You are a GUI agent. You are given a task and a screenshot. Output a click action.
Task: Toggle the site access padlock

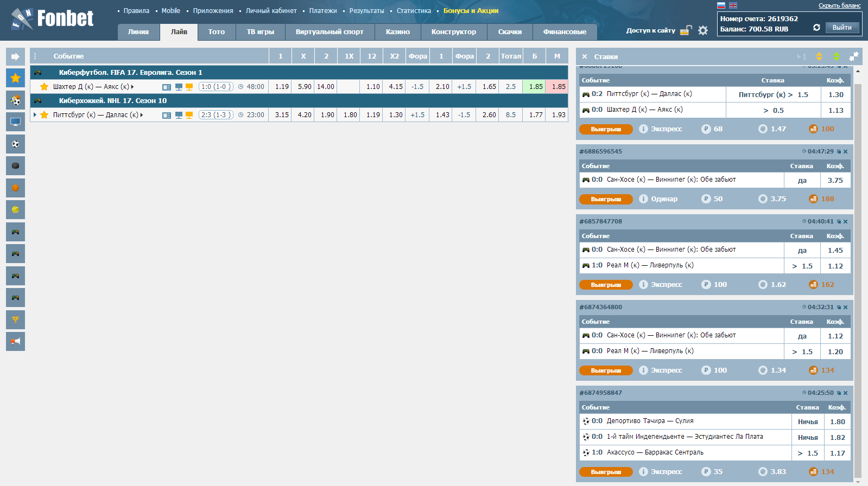tap(686, 30)
